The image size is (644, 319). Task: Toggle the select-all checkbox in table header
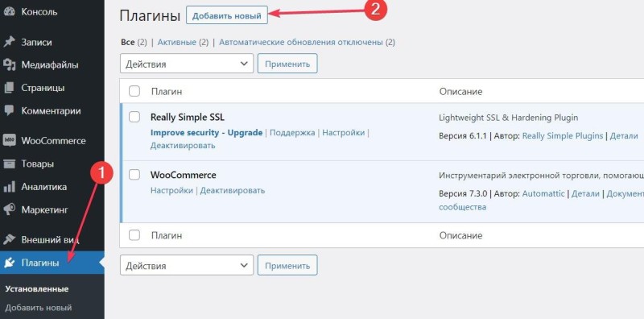point(134,91)
